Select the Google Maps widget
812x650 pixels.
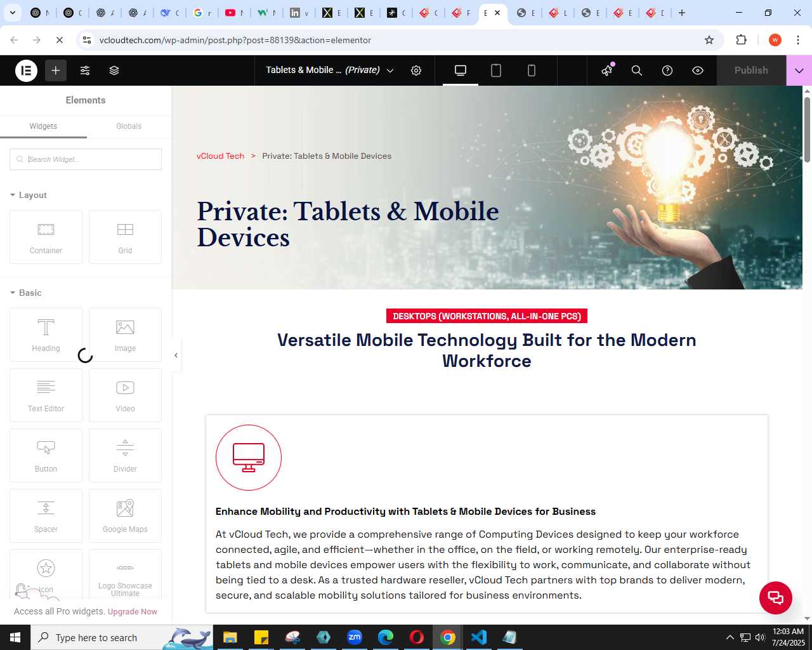[125, 515]
